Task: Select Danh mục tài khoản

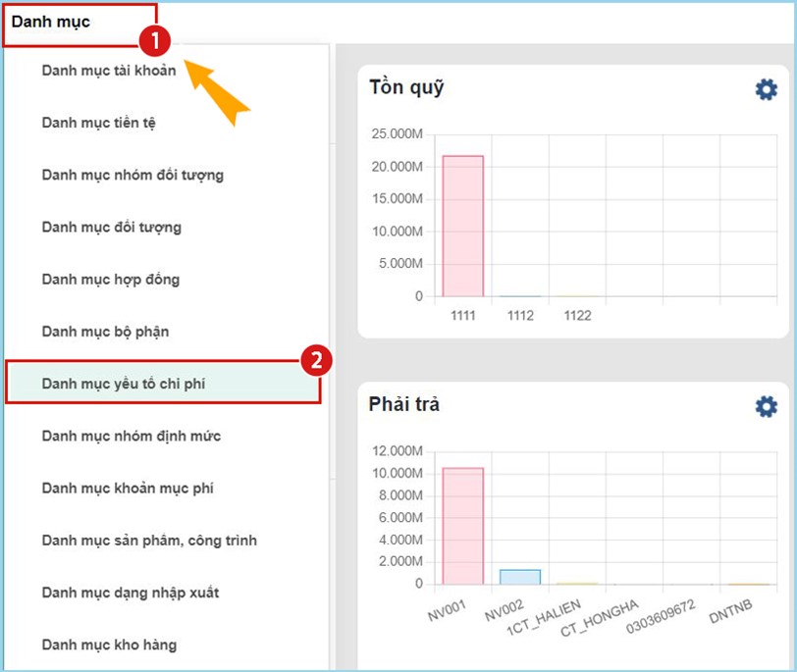Action: pyautogui.click(x=109, y=71)
